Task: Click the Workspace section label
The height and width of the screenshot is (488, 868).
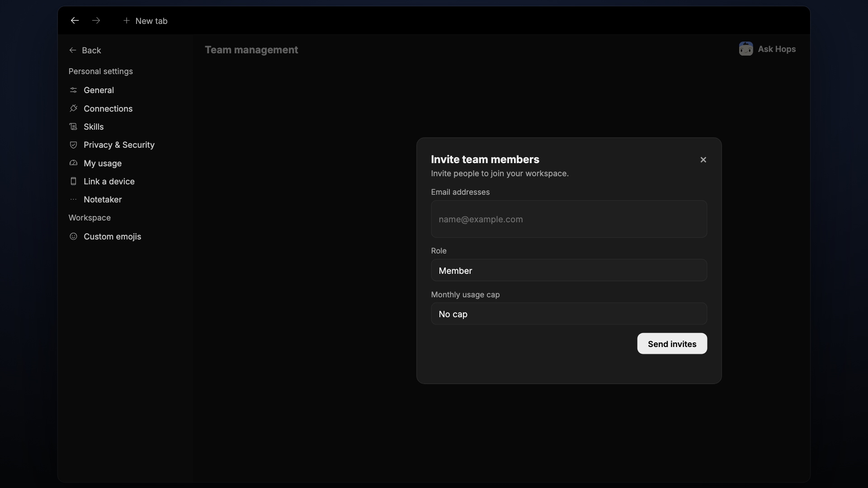Action: (x=90, y=218)
